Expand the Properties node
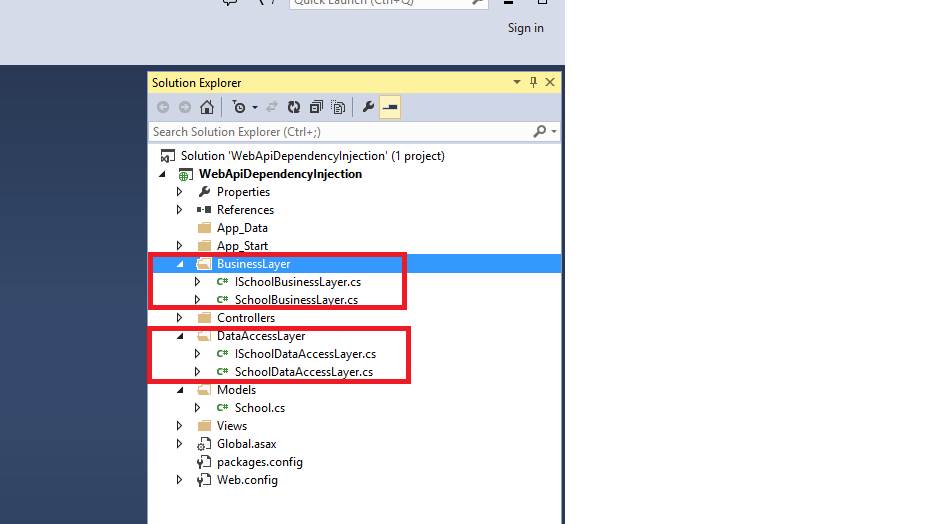 pyautogui.click(x=179, y=192)
